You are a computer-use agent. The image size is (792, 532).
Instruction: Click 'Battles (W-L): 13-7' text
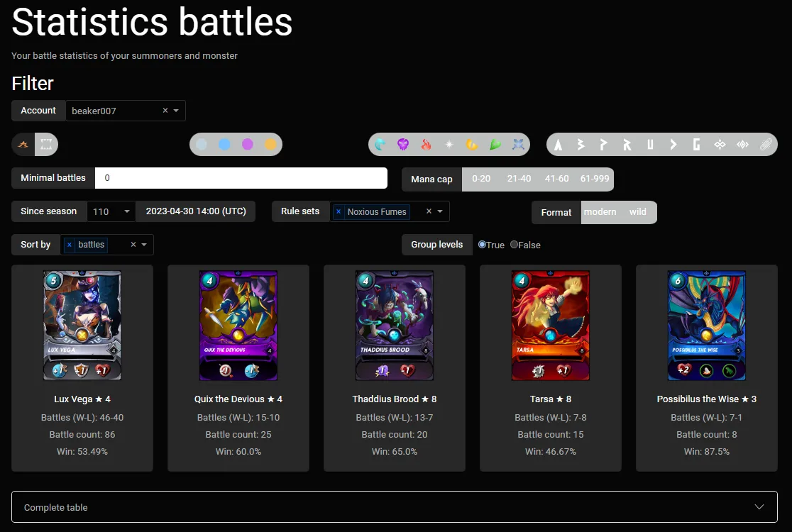click(x=395, y=418)
